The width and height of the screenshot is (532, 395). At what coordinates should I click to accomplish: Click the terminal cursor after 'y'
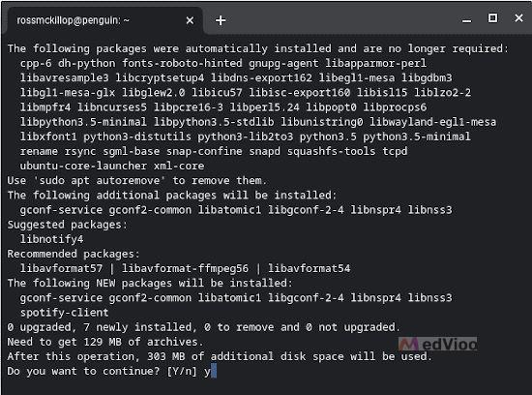pyautogui.click(x=214, y=371)
